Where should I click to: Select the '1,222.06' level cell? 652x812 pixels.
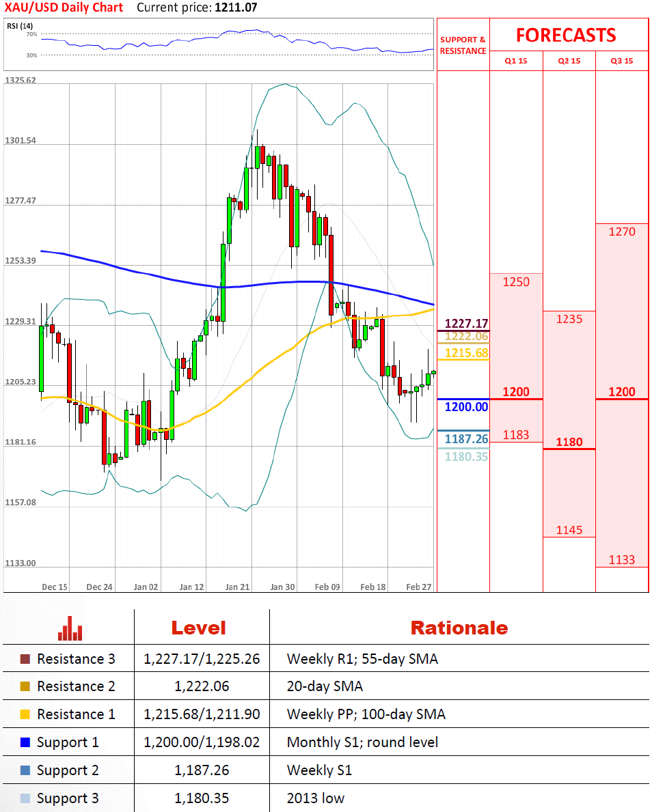point(202,686)
